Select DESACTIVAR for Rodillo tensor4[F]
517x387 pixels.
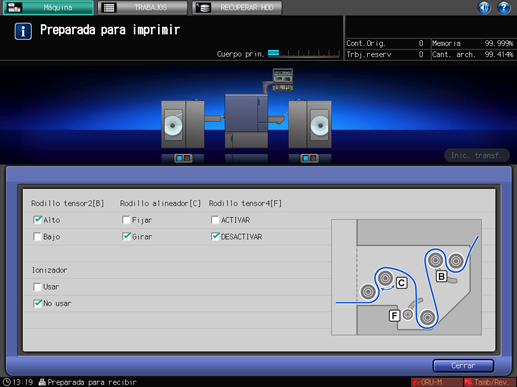215,237
